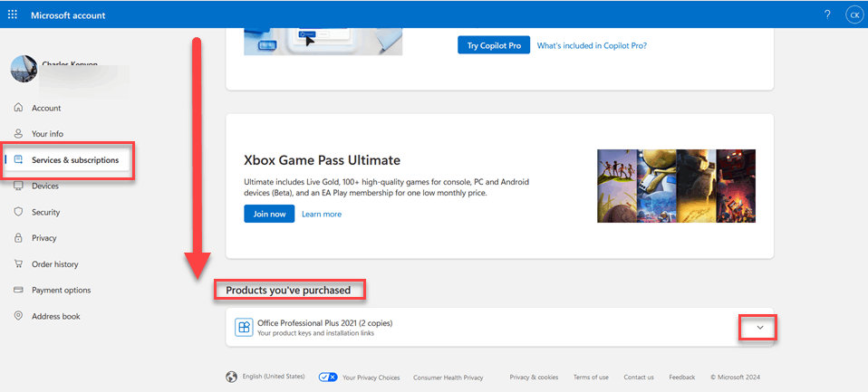Open Consumer Health Privacy link

click(x=448, y=378)
